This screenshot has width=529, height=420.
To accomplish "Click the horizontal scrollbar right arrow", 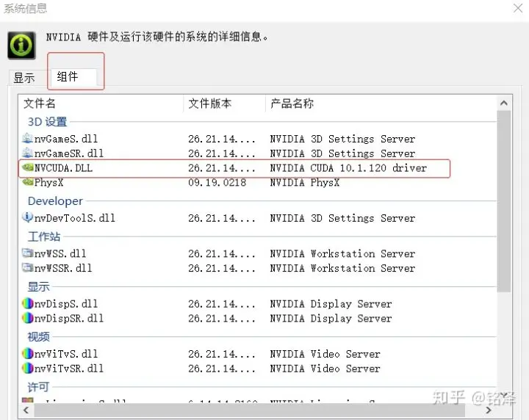I will (488, 410).
